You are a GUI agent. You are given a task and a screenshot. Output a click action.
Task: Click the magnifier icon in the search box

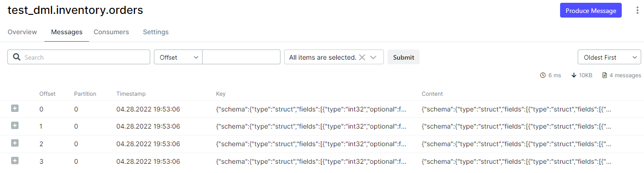(x=17, y=57)
